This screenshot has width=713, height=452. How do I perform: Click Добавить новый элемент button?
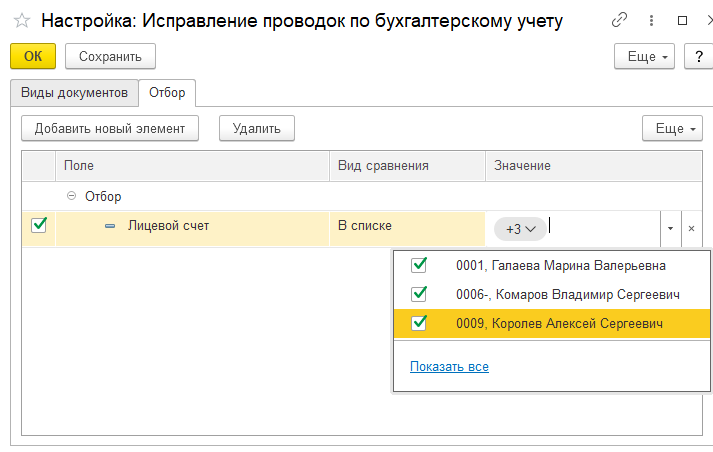110,128
